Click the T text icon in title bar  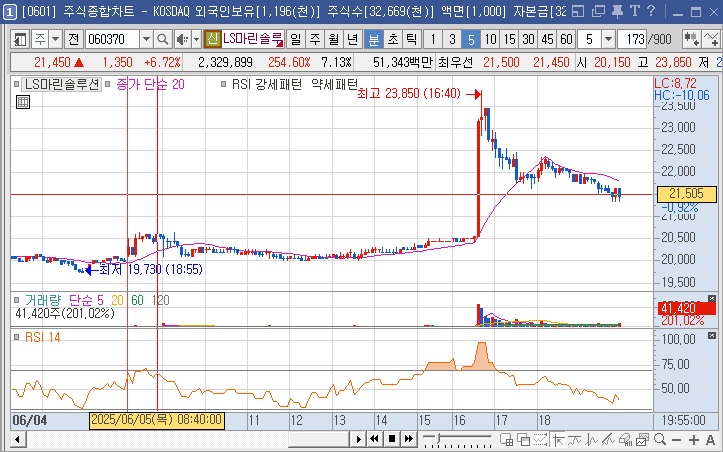coord(634,11)
